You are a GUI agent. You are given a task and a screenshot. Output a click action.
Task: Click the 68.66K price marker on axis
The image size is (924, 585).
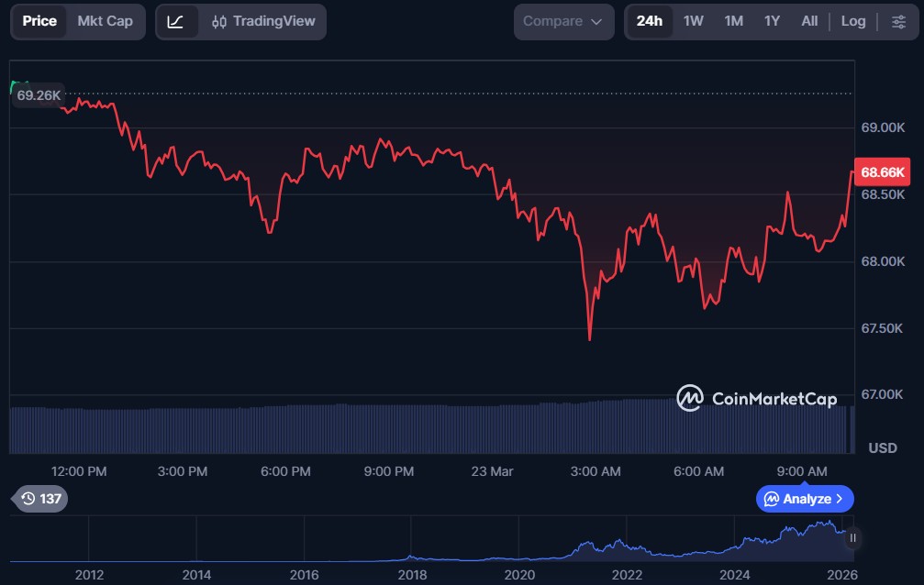(881, 171)
